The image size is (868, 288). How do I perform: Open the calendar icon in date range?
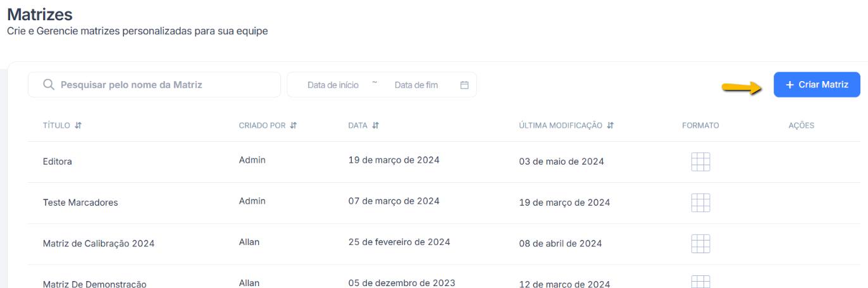click(x=464, y=85)
